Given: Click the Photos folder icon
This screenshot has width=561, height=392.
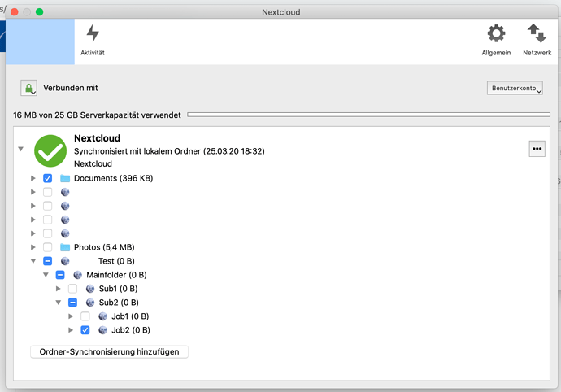Looking at the screenshot, I should (x=65, y=247).
